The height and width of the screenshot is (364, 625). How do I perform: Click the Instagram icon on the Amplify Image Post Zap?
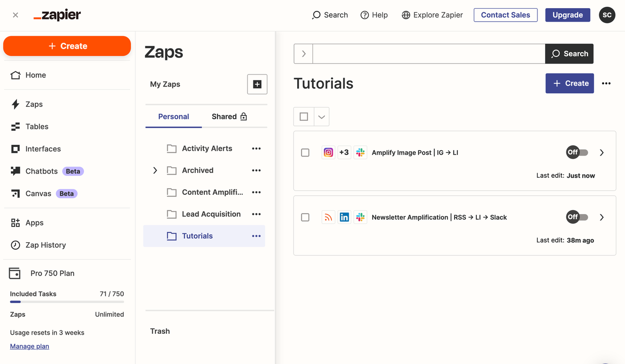[328, 152]
